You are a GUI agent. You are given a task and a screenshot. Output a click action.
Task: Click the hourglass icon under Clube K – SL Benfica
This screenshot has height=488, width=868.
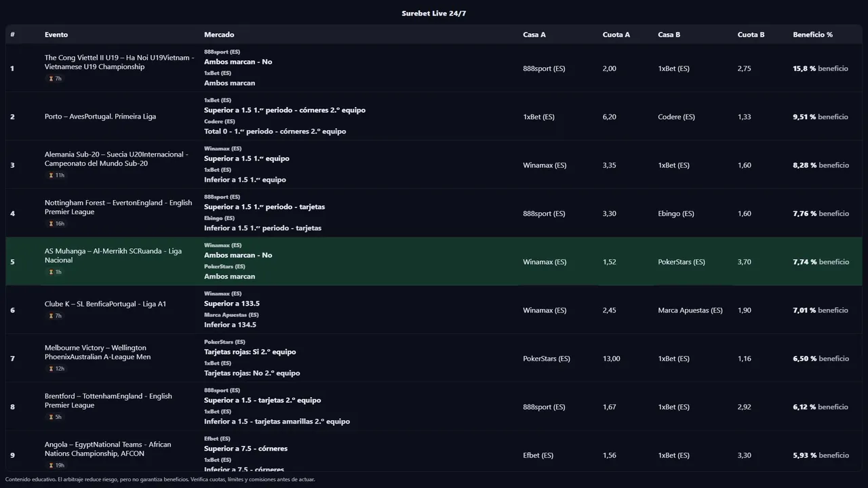tap(50, 316)
